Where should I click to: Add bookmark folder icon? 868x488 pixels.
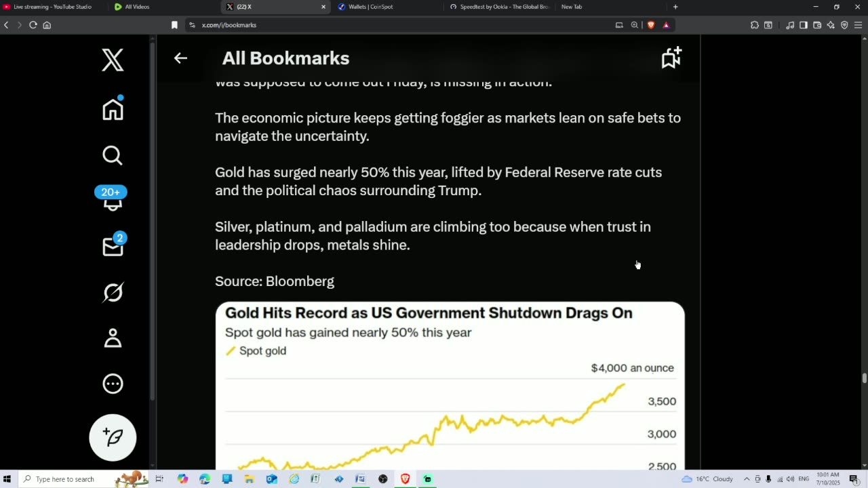pos(671,58)
